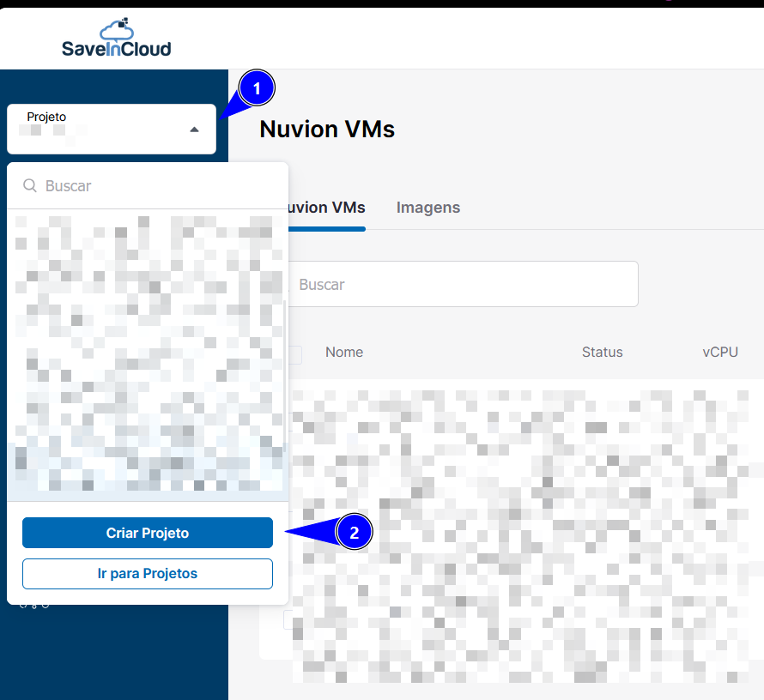
Task: Click the vCPU column header
Action: point(720,352)
